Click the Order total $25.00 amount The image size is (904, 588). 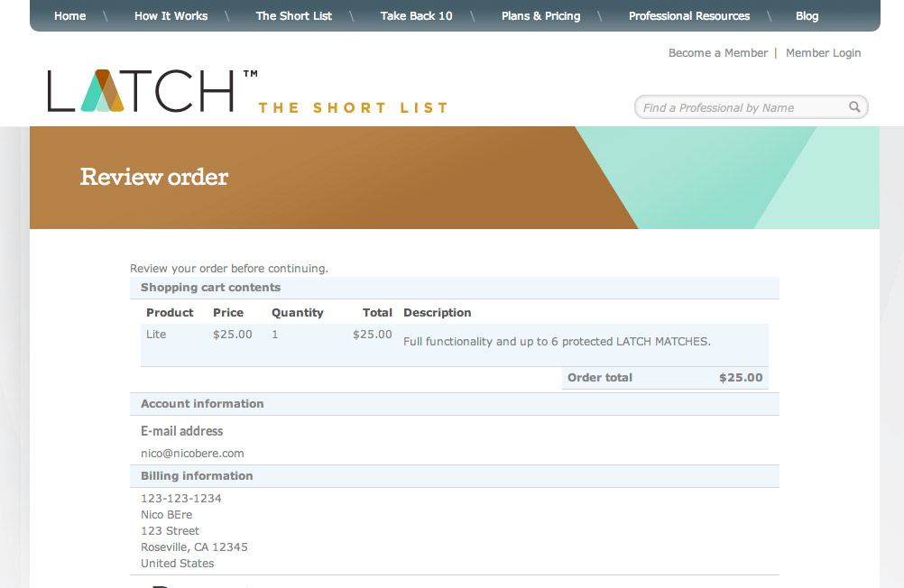741,378
